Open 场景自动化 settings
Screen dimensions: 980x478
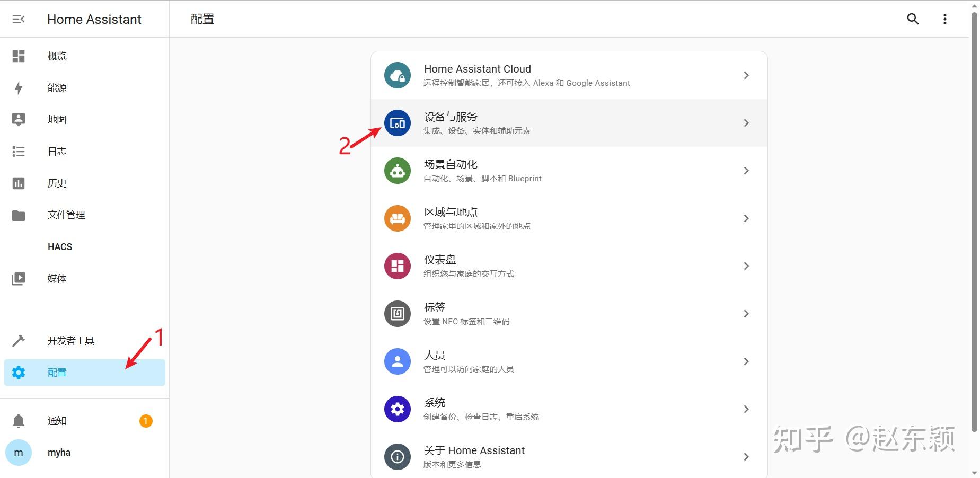[x=569, y=171]
